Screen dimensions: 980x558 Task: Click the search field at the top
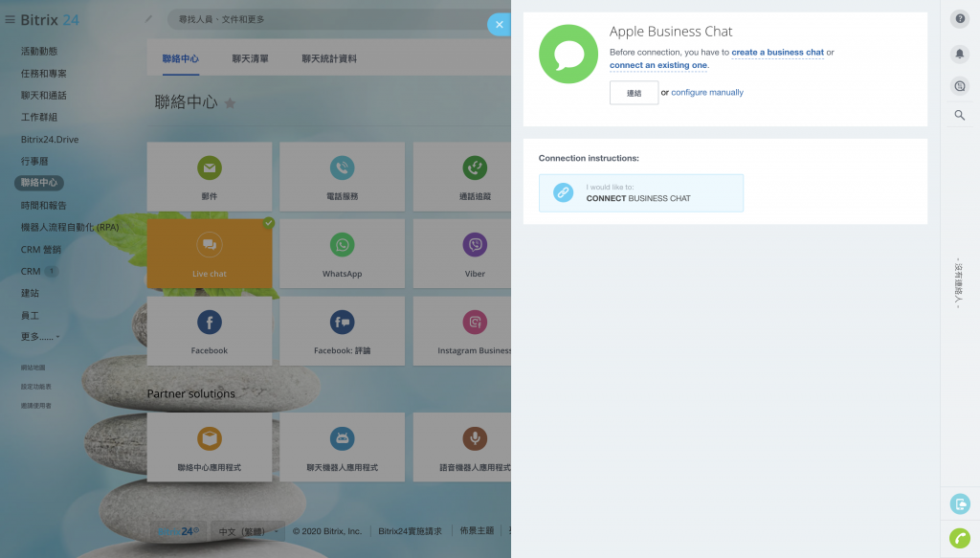point(325,19)
